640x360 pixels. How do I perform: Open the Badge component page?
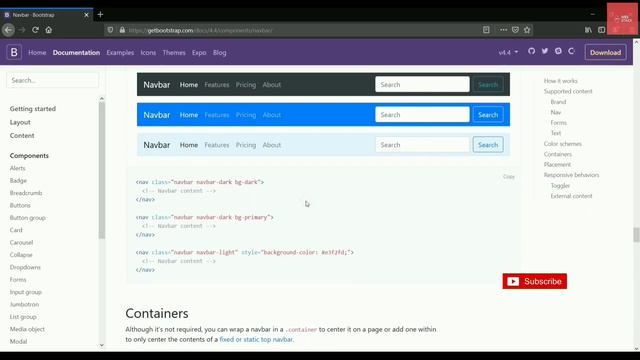[18, 180]
